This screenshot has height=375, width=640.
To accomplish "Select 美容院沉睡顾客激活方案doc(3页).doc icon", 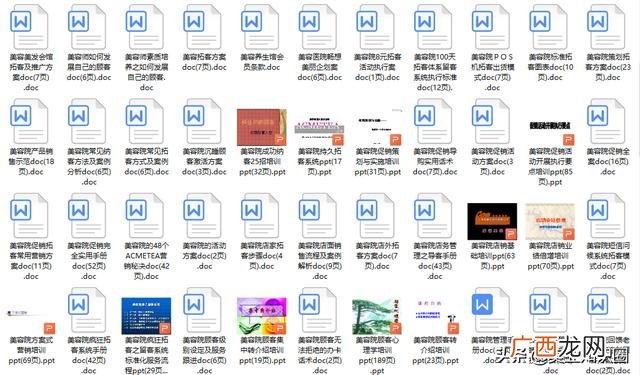I will click(203, 122).
